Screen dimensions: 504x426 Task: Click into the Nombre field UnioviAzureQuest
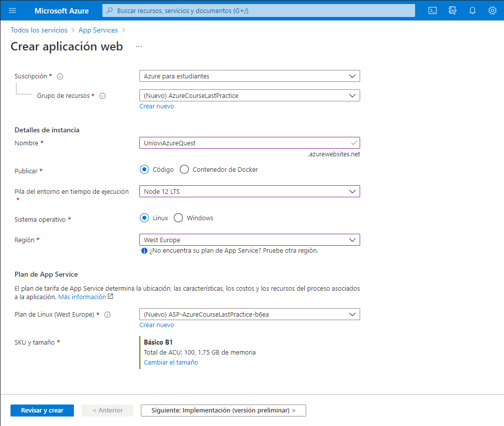tap(249, 143)
